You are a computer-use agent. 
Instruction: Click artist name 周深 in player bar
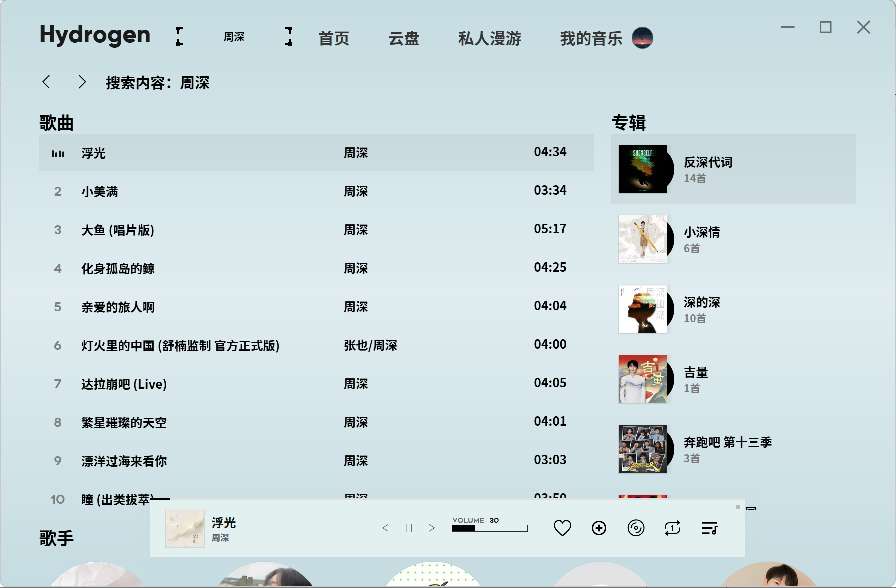(220, 538)
